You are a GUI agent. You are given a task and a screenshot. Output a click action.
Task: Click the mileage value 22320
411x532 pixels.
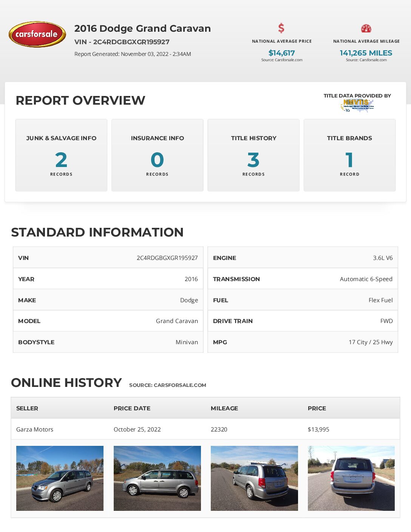tap(219, 429)
